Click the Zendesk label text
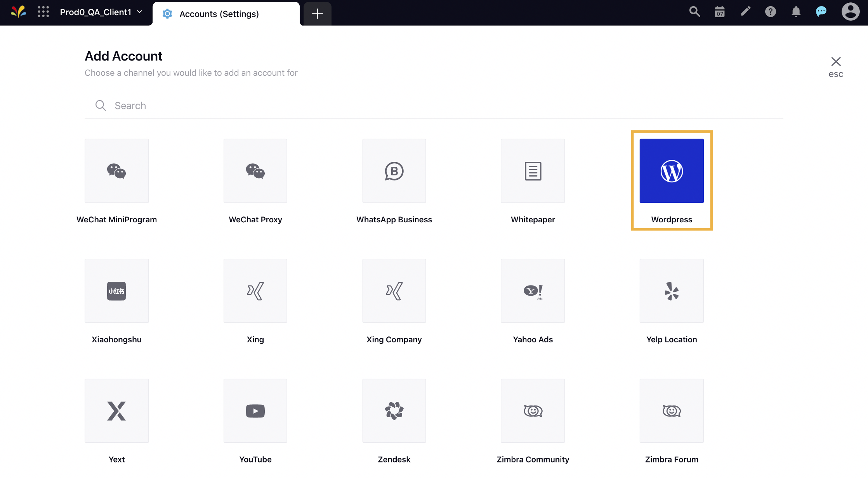Image resolution: width=868 pixels, height=478 pixels. (x=394, y=459)
